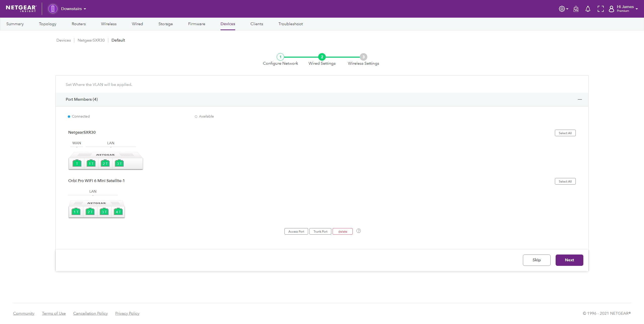Click the user profile icon
The height and width of the screenshot is (324, 644).
611,9
